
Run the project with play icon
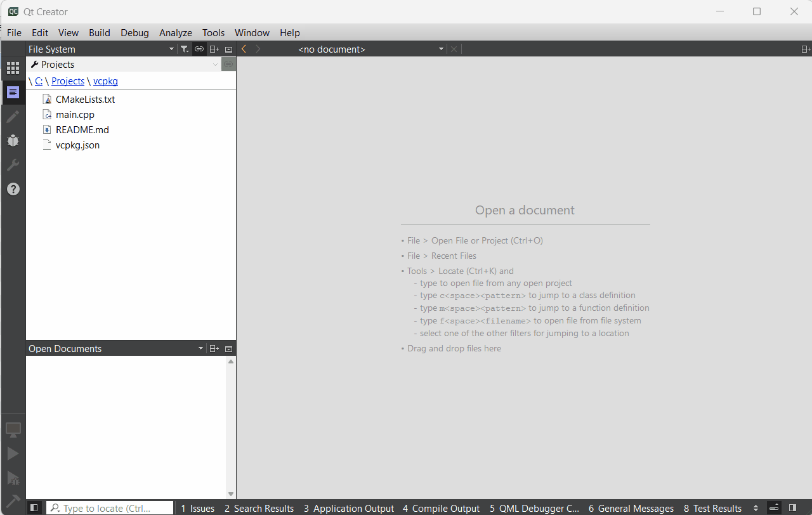pos(13,453)
